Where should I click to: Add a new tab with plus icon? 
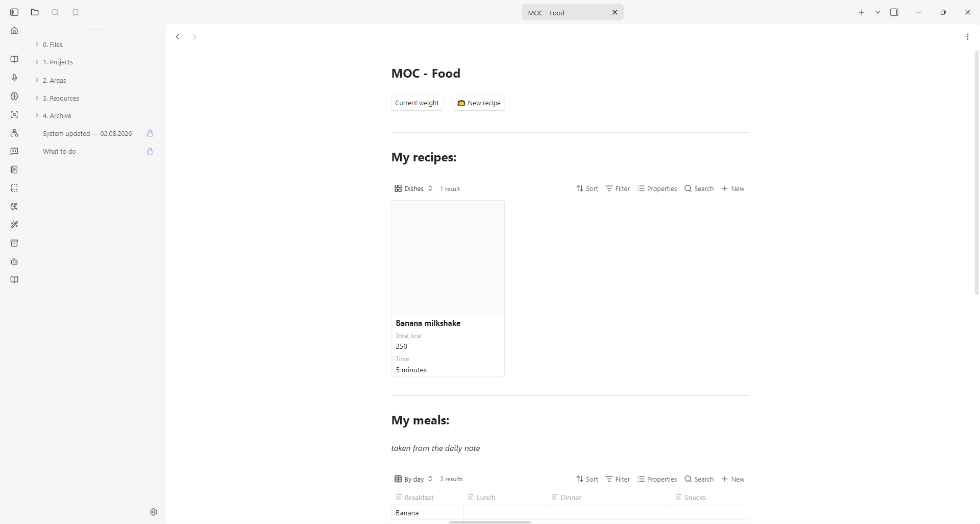tap(862, 12)
